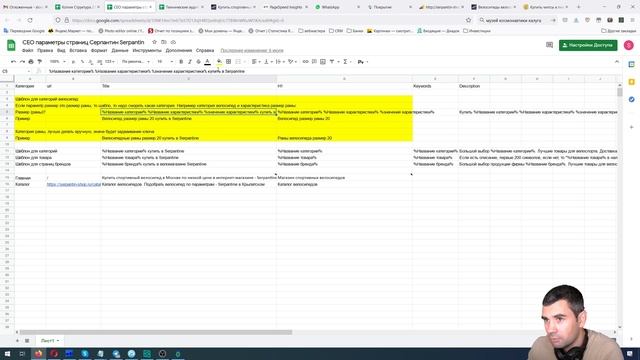Viewport: 640px width, 360px height.
Task: Go back in the browser
Action: (7, 20)
